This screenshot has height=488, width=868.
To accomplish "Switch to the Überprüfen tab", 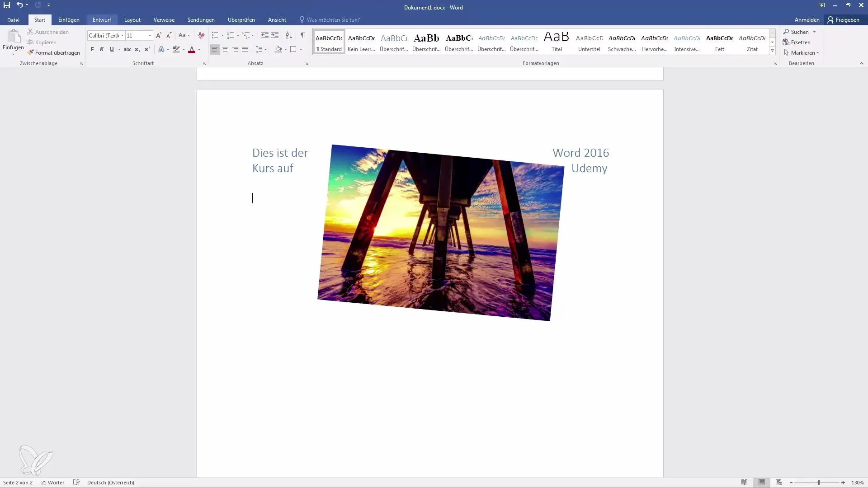I will (x=241, y=20).
